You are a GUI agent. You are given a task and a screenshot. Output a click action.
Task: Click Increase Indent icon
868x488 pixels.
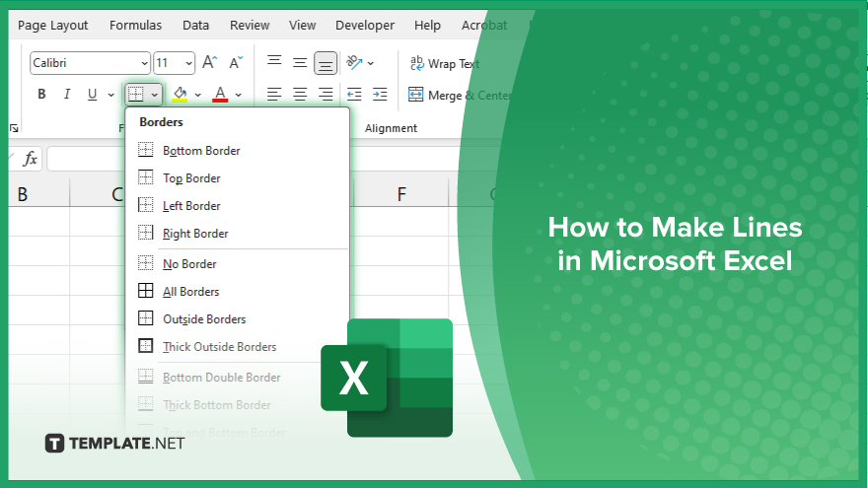click(380, 94)
